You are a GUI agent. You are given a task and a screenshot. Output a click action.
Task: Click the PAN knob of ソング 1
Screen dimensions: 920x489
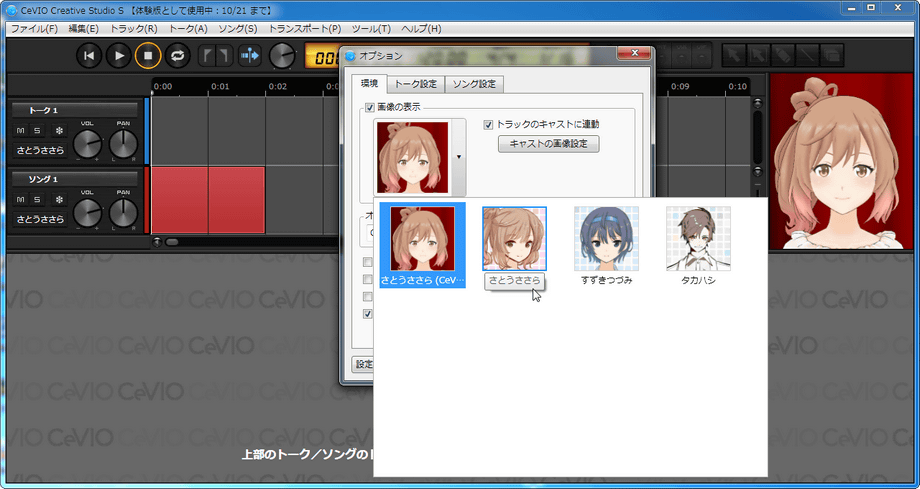[x=123, y=213]
